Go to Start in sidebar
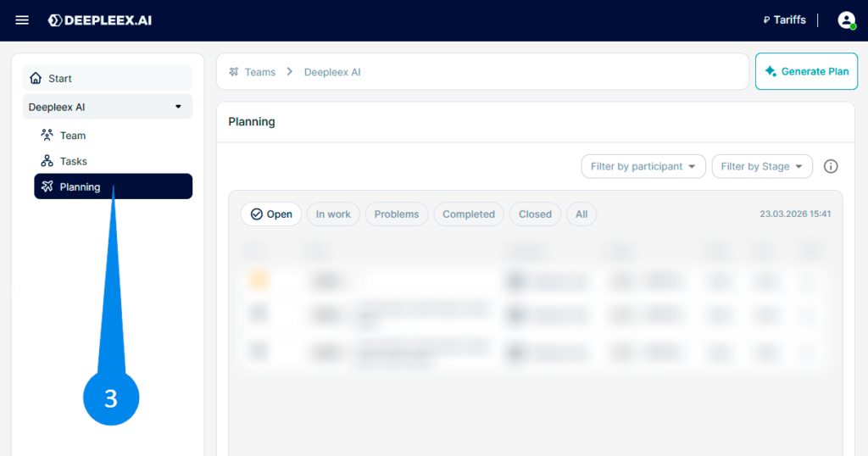Screen dimensions: 868x456 [108, 78]
